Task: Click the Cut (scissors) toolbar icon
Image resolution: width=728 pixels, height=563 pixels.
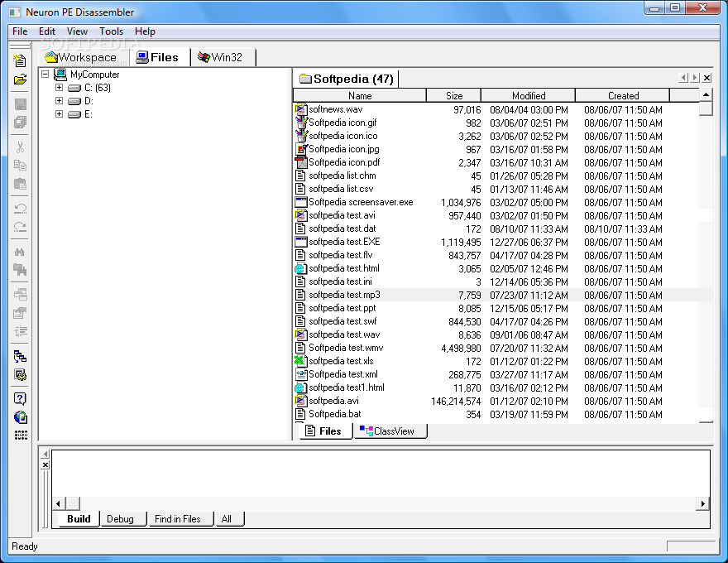Action: click(x=20, y=147)
